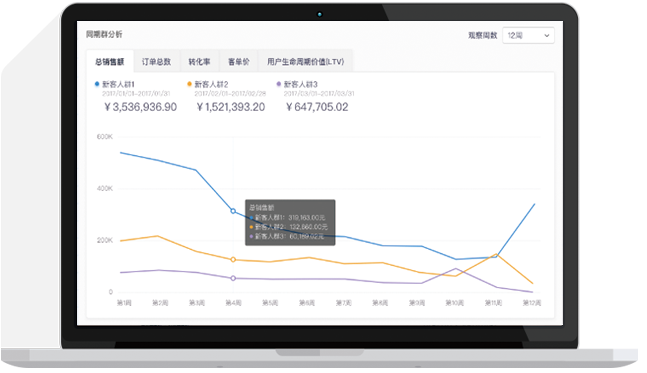This screenshot has width=647, height=373.
Task: Click the 新客人群3 value in tooltip
Action: (307, 236)
